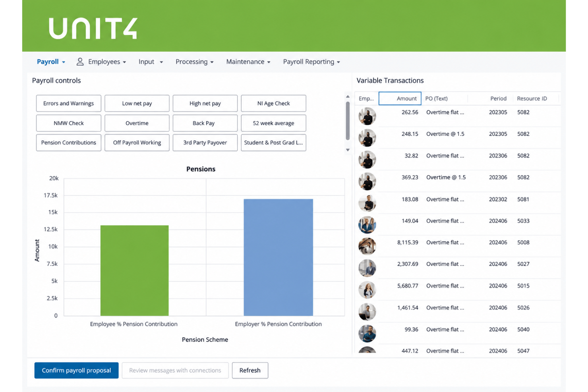The height and width of the screenshot is (392, 588).
Task: Select resource ID 5033 cell
Action: click(523, 221)
